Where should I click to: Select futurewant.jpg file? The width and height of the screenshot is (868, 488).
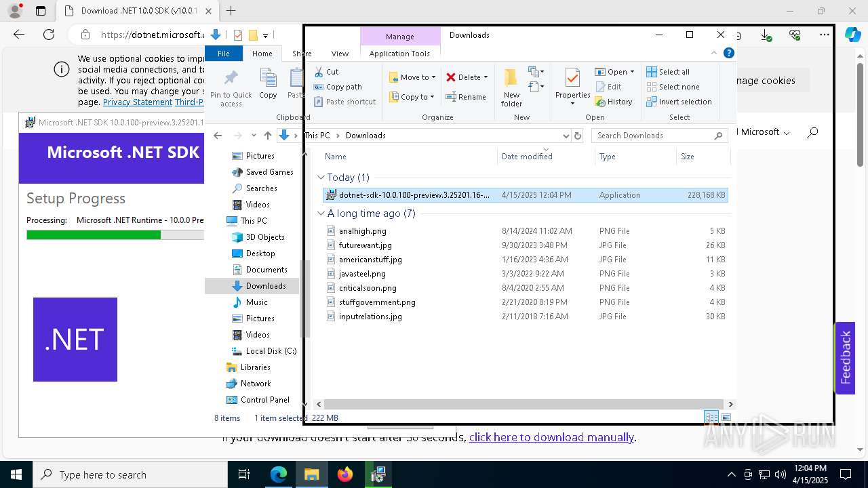pos(526,245)
